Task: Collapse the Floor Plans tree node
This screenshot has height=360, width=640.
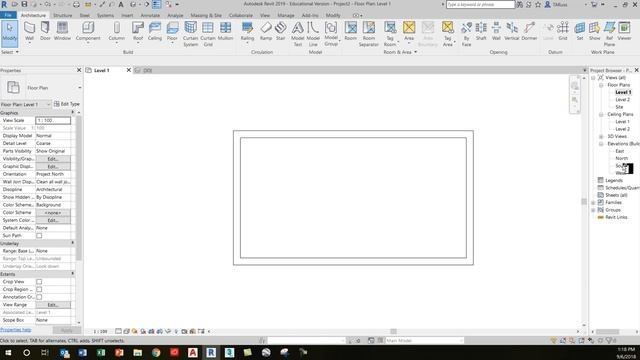Action: 601,85
